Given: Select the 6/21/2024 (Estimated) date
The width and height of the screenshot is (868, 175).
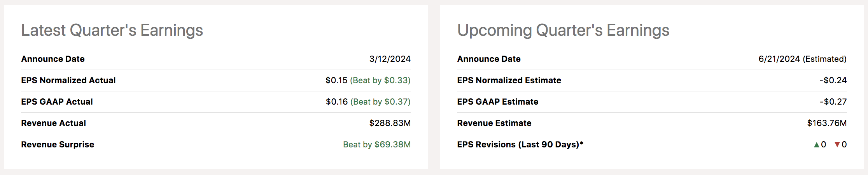Looking at the screenshot, I should coord(802,59).
